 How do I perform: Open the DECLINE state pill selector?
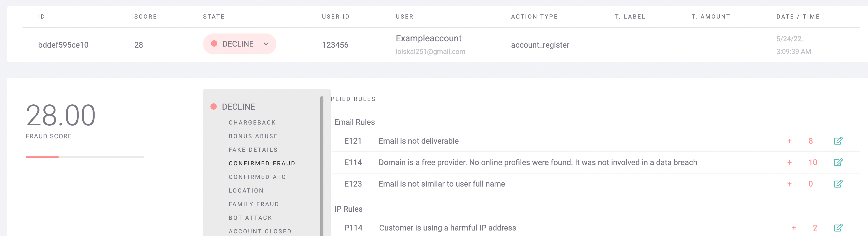tap(239, 44)
